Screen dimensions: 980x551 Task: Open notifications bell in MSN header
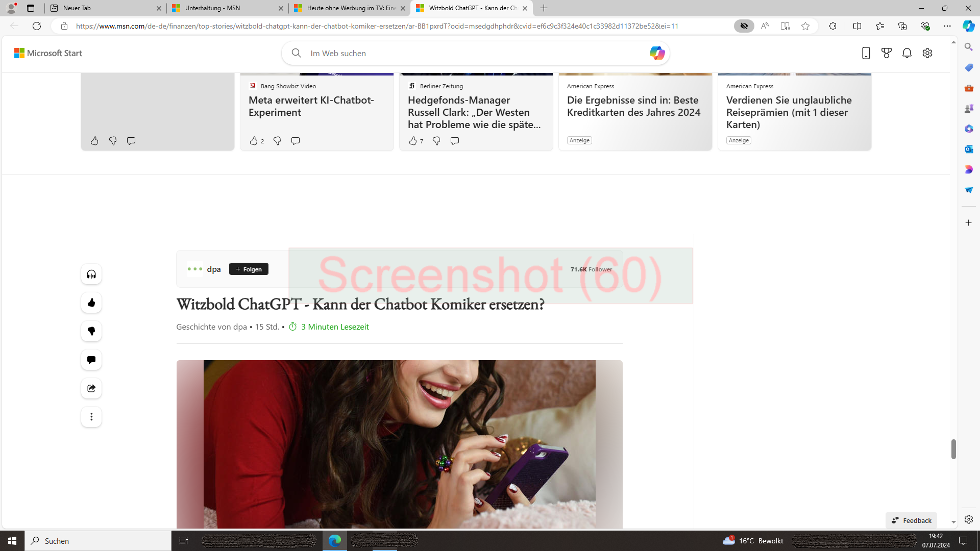click(x=907, y=53)
